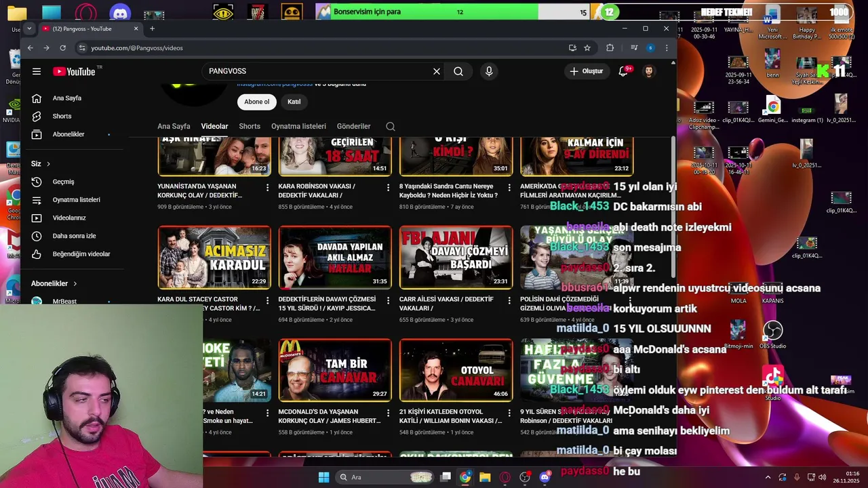Open FBI AJANI video thumbnail
This screenshot has width=868, height=488.
point(456,258)
